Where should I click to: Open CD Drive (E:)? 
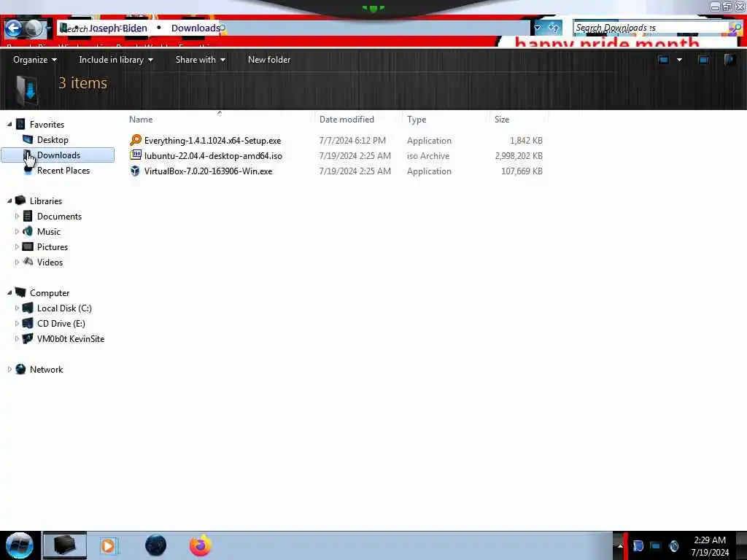click(61, 323)
